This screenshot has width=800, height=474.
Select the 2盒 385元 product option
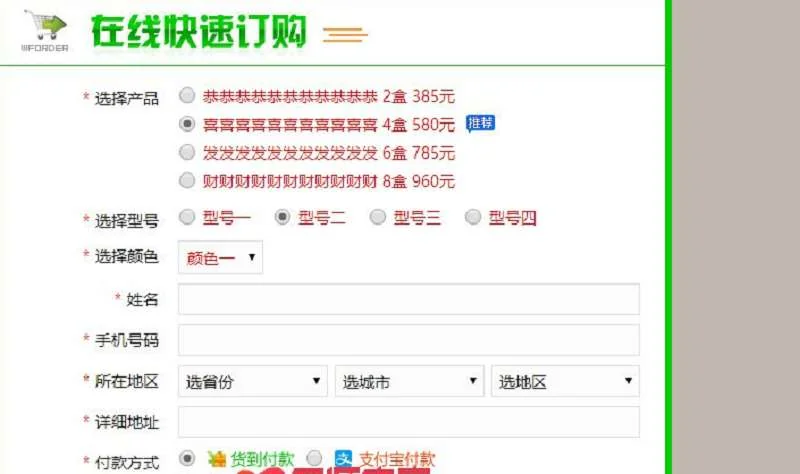[x=187, y=96]
